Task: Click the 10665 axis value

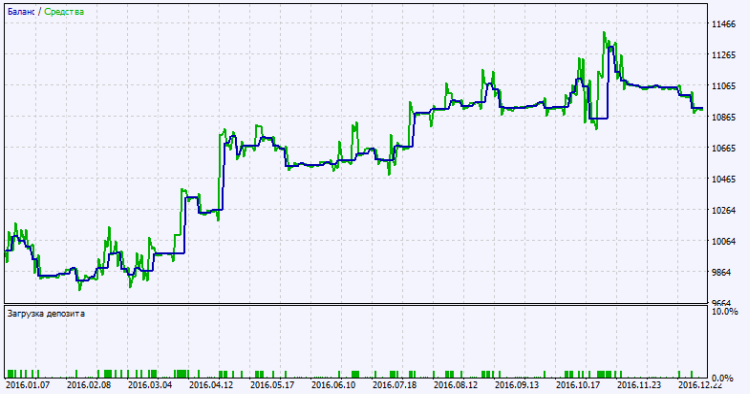Action: 724,148
